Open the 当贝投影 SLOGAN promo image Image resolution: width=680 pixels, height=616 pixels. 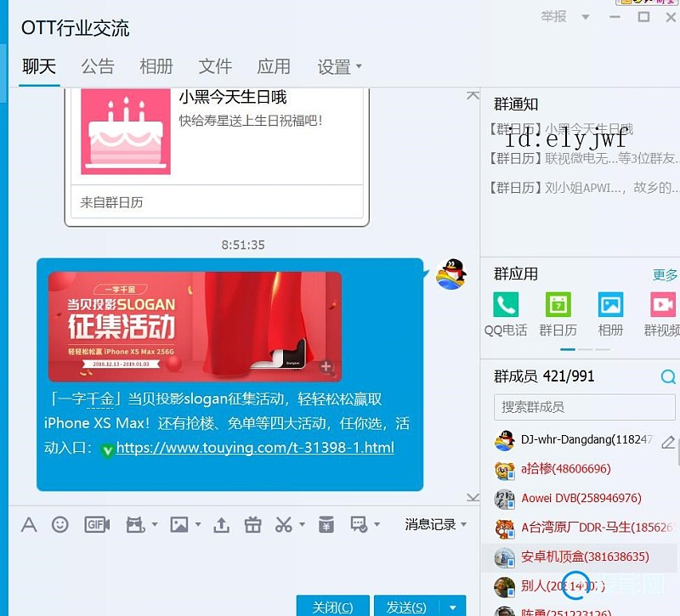(195, 327)
